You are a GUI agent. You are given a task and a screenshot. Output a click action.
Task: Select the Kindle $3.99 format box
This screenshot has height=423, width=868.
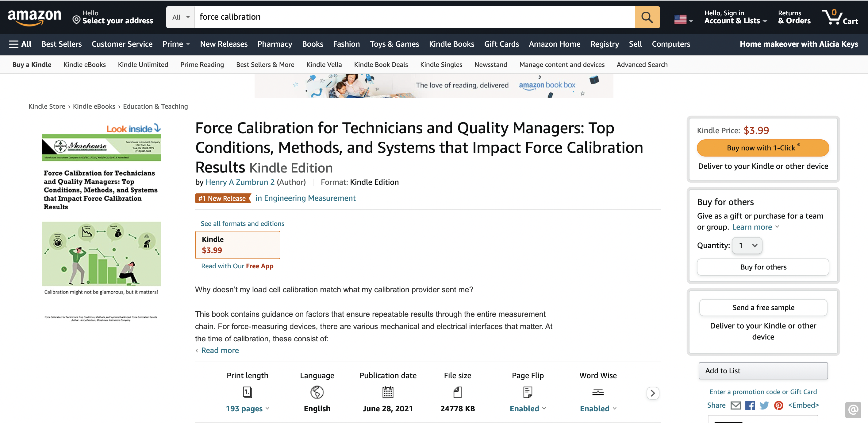238,245
